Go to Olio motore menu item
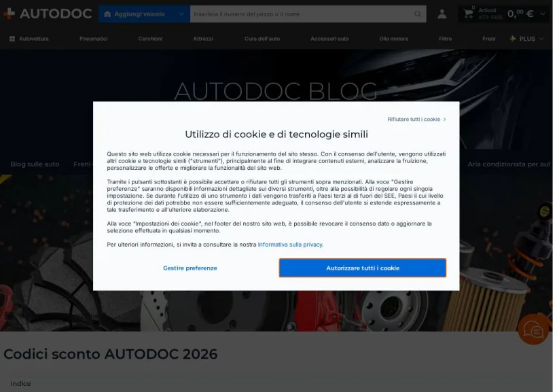 pyautogui.click(x=393, y=39)
